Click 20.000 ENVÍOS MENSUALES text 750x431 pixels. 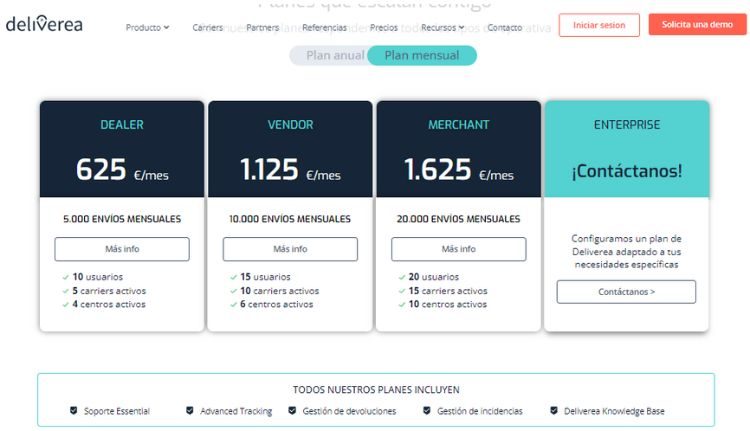click(458, 219)
